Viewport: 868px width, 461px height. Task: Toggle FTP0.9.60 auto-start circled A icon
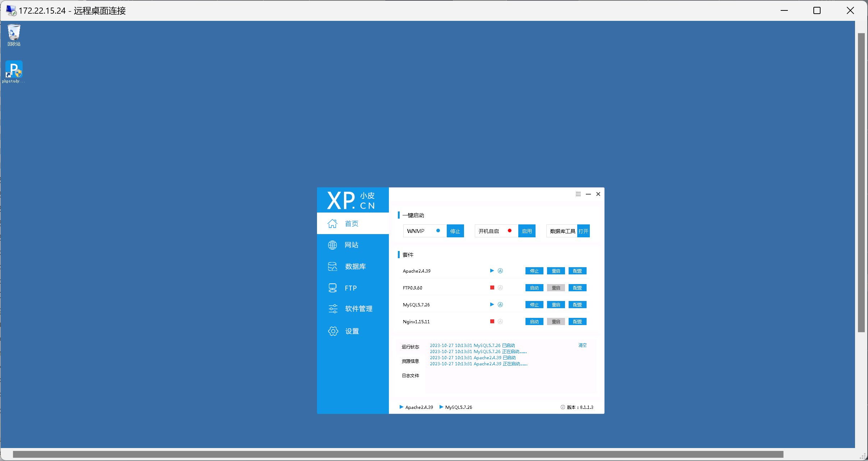pos(500,288)
